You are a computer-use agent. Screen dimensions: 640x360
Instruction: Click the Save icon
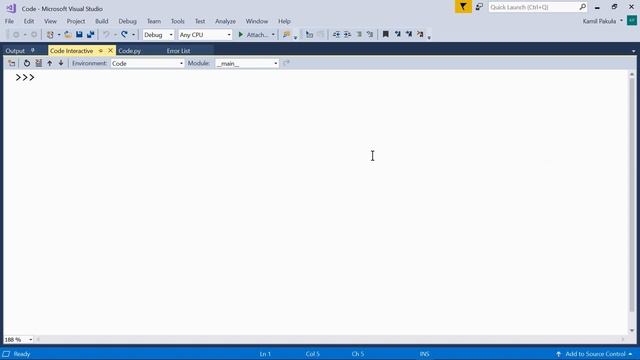coord(79,35)
